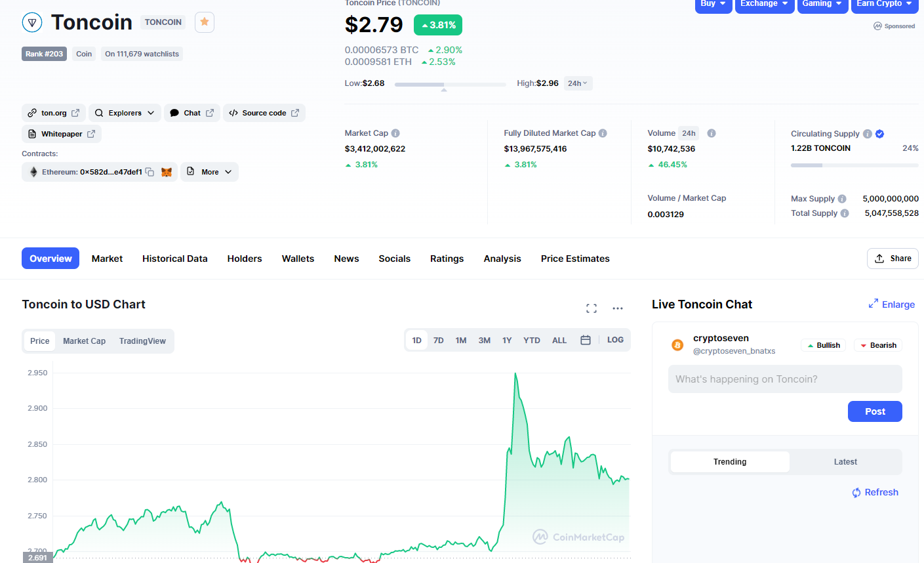Show the Market Cap chart view

[x=85, y=341]
